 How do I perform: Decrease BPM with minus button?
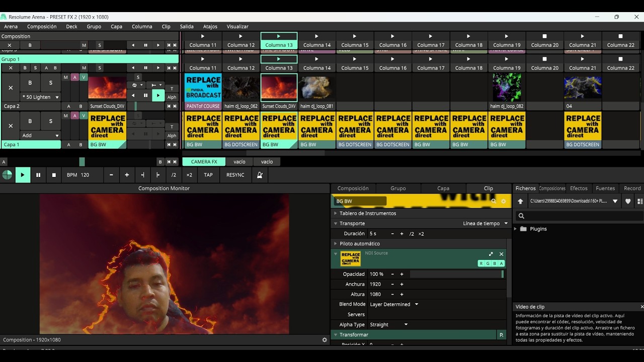click(x=111, y=175)
